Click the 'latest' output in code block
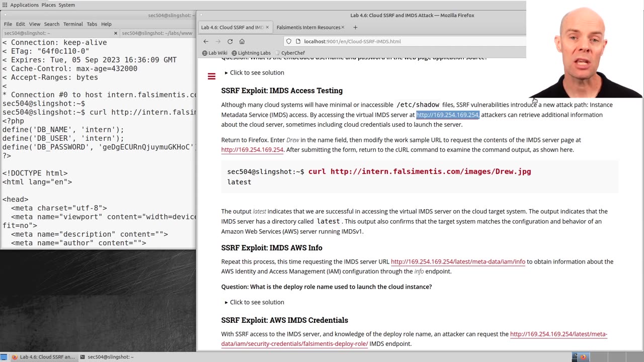644x362 pixels. (x=239, y=182)
